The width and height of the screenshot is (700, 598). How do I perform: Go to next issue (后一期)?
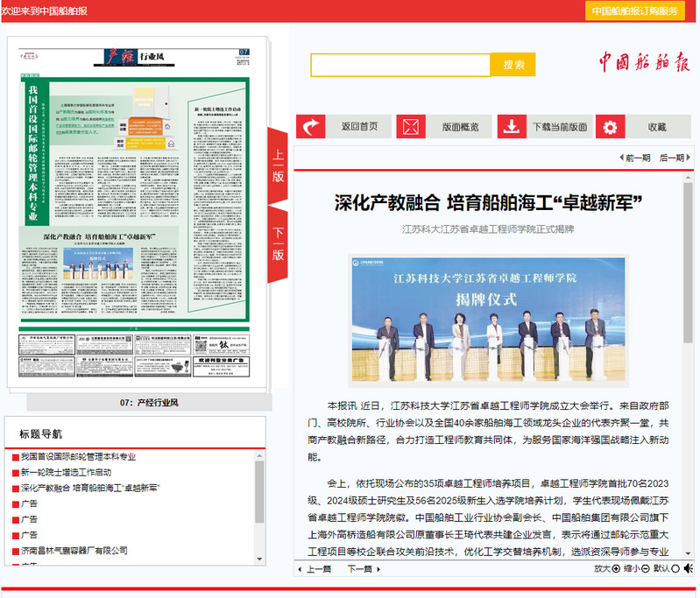671,158
